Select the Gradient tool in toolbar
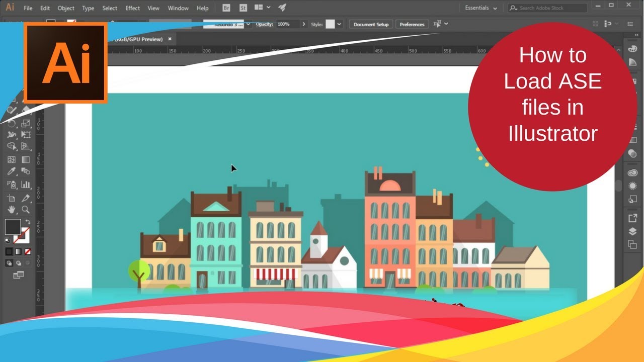Screen dimensions: 644x362 (26, 160)
